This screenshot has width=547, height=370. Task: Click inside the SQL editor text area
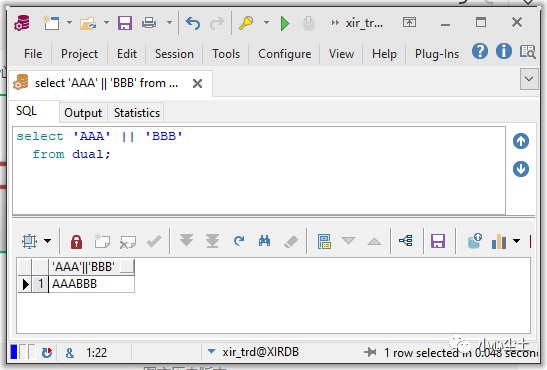pos(259,171)
